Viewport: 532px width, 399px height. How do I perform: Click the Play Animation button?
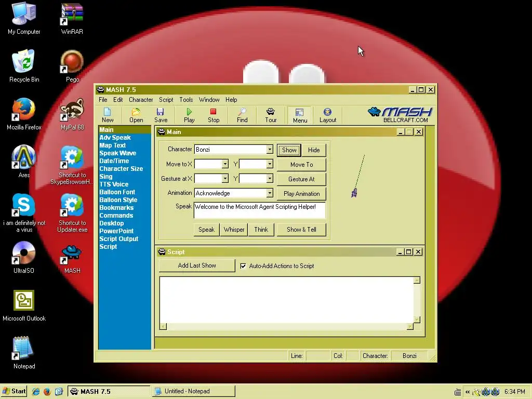pyautogui.click(x=301, y=194)
